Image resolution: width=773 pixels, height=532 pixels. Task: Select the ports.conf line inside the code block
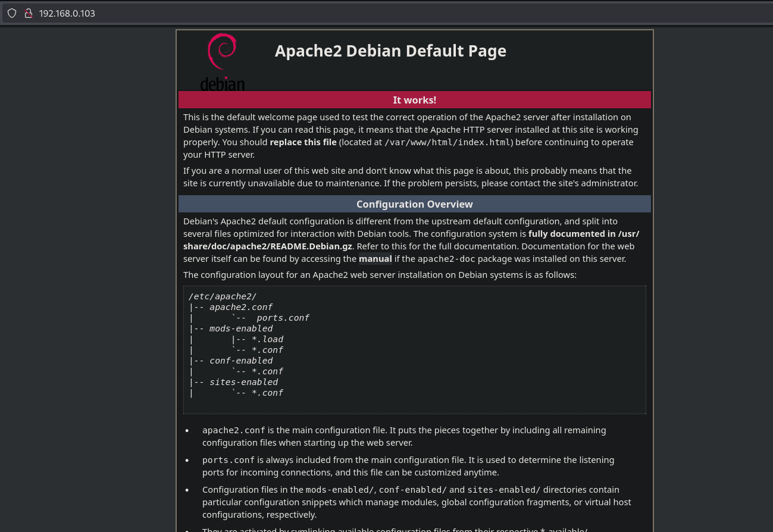point(283,317)
